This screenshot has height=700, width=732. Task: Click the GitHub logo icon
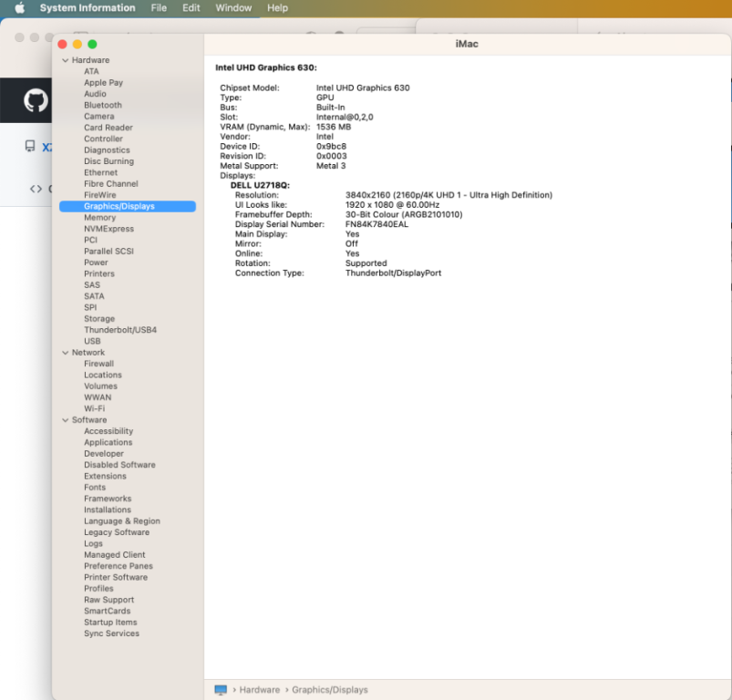(x=36, y=99)
